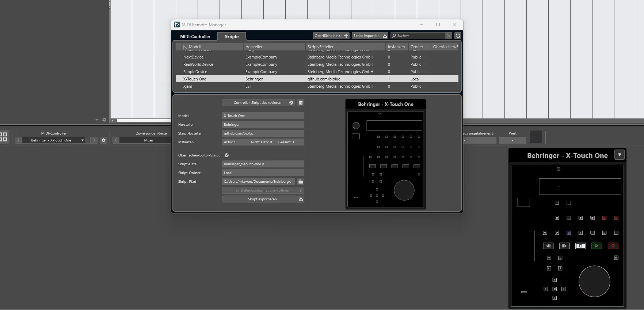Clear the Suchen search field with the X icon
This screenshot has height=310, width=644.
coord(449,35)
